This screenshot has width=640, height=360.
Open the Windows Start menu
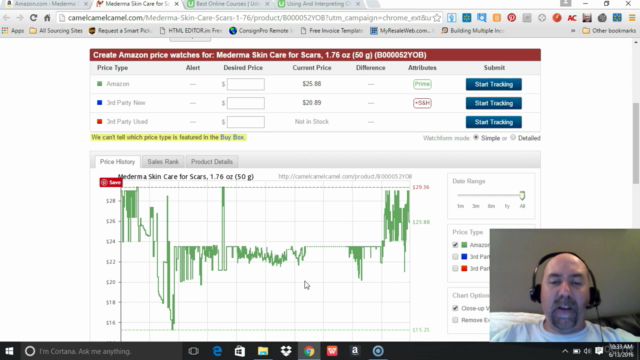(x=9, y=351)
